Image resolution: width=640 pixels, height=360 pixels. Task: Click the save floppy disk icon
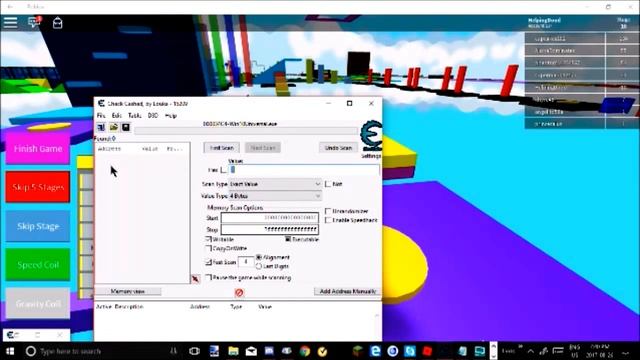pyautogui.click(x=126, y=127)
